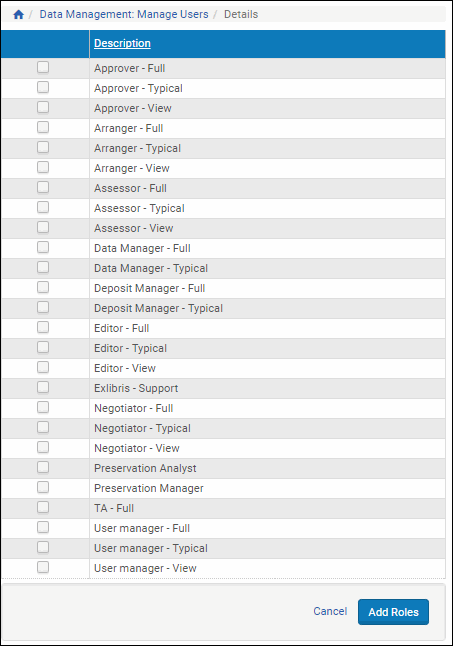Check the Exlibris - Support role
This screenshot has height=646, width=453.
coord(43,387)
